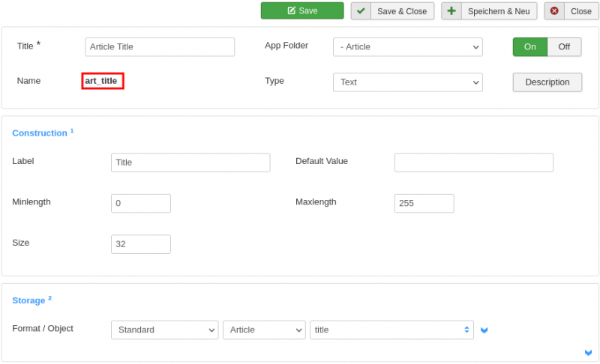Click the green checkmark icon beside Save & Close
Screen dimensions: 600x364
[x=361, y=11]
